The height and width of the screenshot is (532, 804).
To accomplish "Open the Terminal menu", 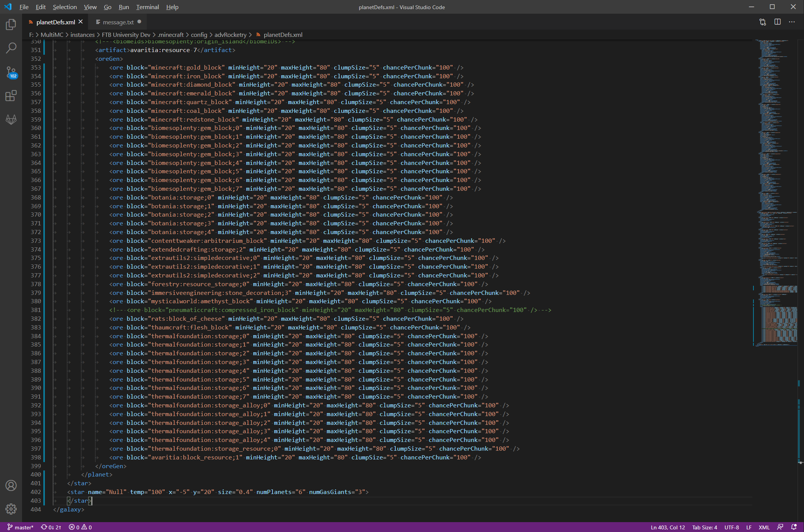I will pyautogui.click(x=147, y=7).
